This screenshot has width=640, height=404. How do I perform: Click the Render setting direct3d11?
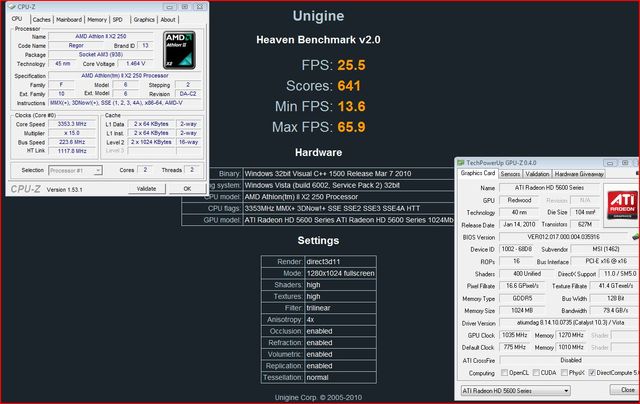coord(323,262)
